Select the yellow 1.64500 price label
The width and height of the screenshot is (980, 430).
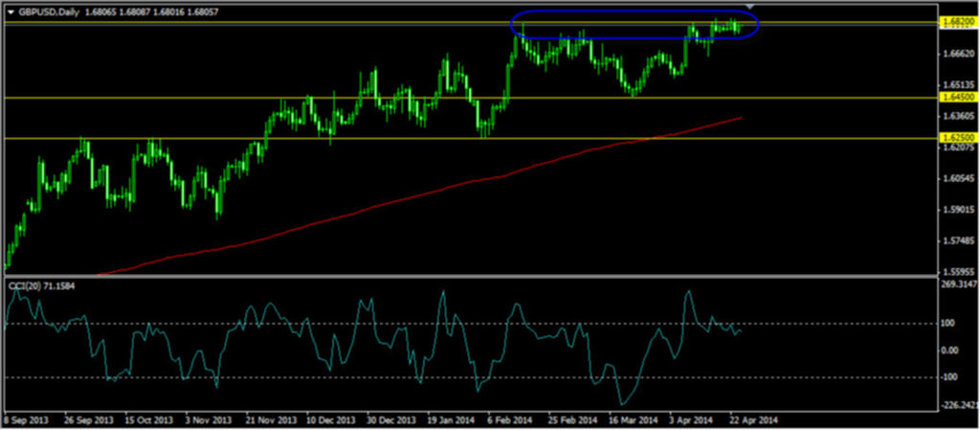tap(959, 98)
